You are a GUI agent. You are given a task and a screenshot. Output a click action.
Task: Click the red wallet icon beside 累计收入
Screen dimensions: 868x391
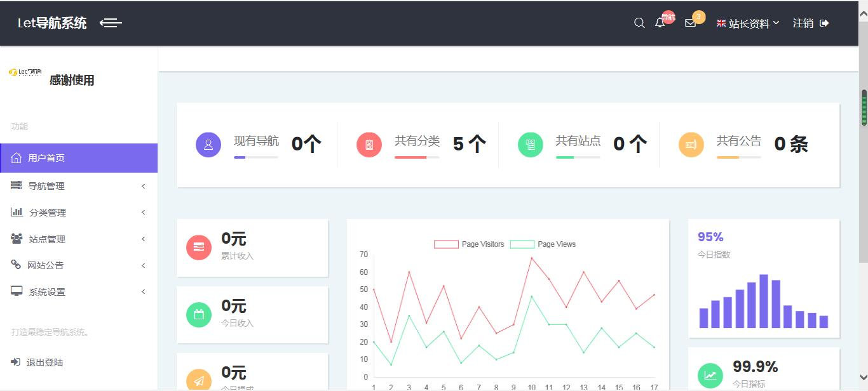click(198, 247)
